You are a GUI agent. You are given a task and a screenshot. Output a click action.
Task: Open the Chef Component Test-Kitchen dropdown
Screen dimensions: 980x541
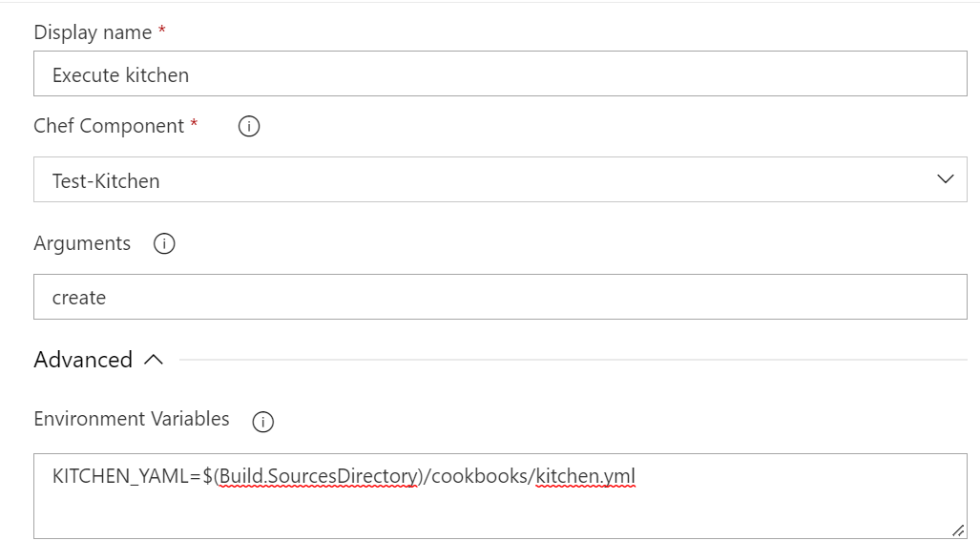tap(500, 179)
